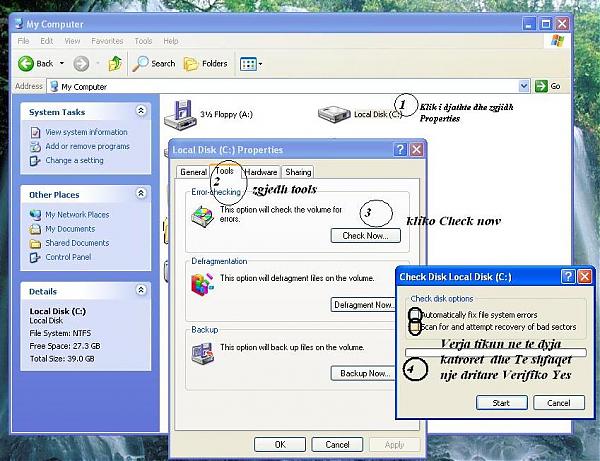
Task: Click the Check Now button
Action: pos(365,236)
